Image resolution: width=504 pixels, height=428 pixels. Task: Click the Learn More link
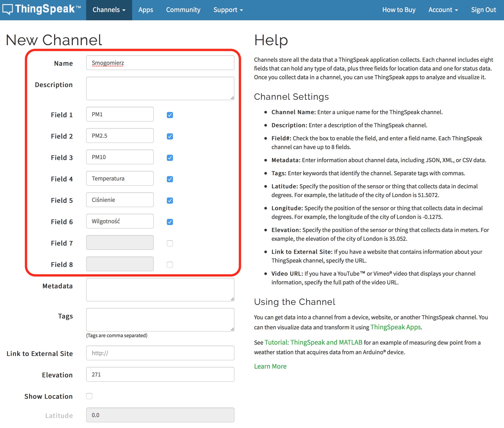[270, 366]
